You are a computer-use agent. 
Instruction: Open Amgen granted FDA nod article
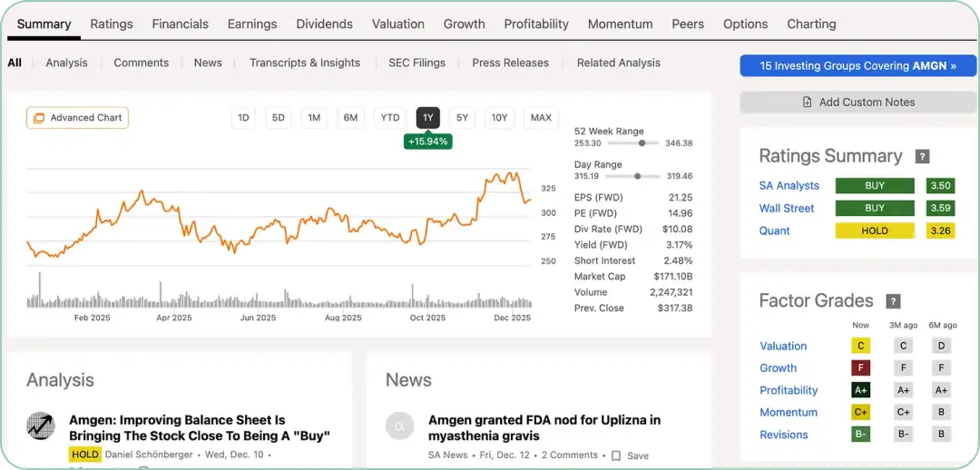click(544, 427)
